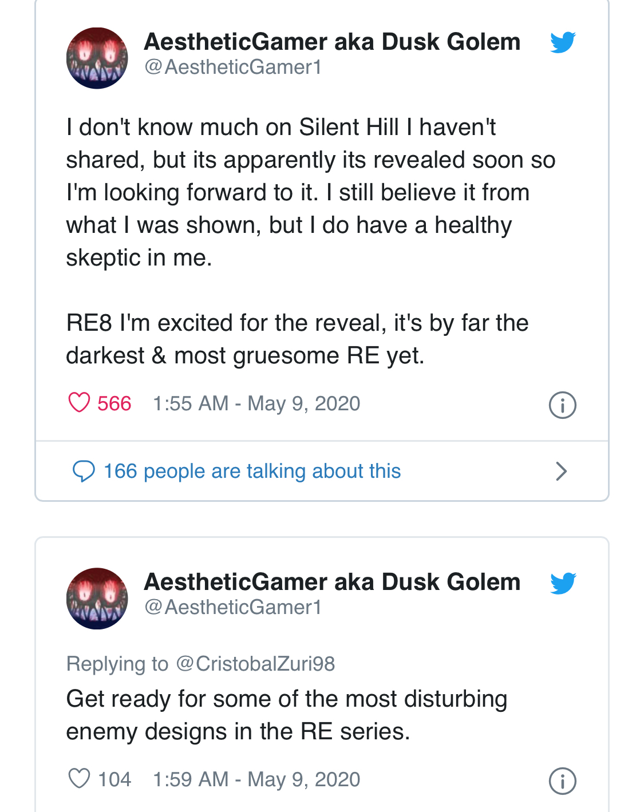
Task: Click Twitter bird icon on second tweet
Action: click(x=563, y=583)
